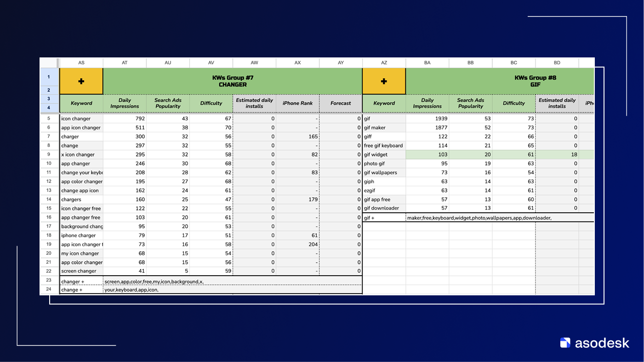Click the plus expander in column AS

coord(81,81)
